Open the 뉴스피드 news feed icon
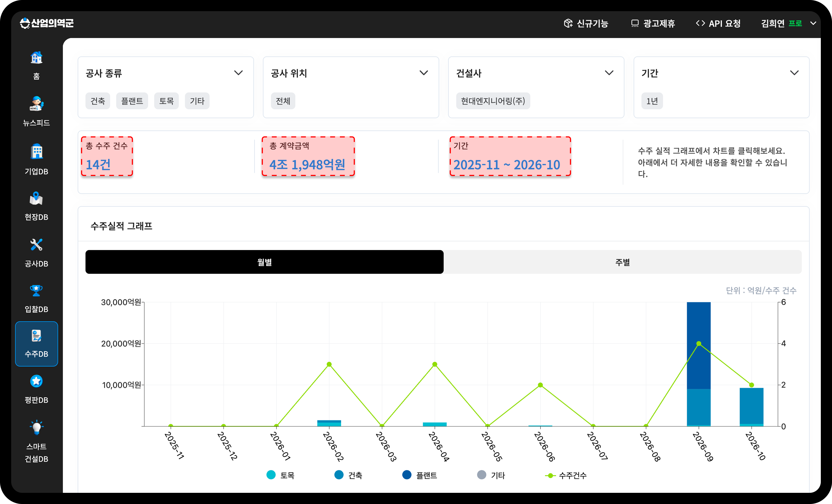832x504 pixels. [x=37, y=104]
